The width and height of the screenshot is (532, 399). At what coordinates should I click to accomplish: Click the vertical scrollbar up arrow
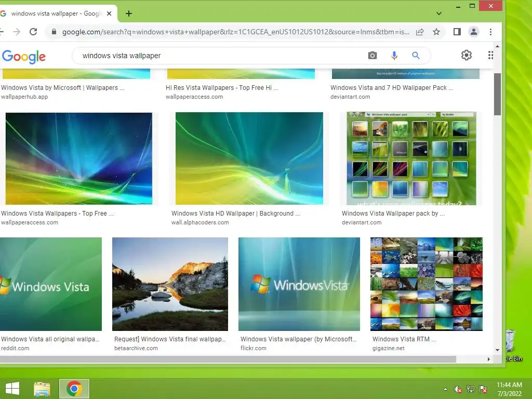(497, 46)
